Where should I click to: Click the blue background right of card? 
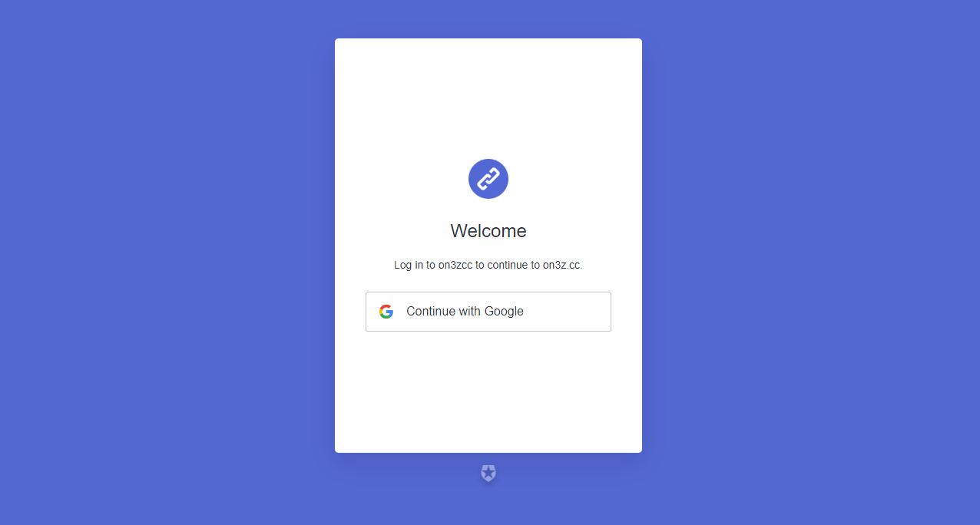tap(811, 262)
